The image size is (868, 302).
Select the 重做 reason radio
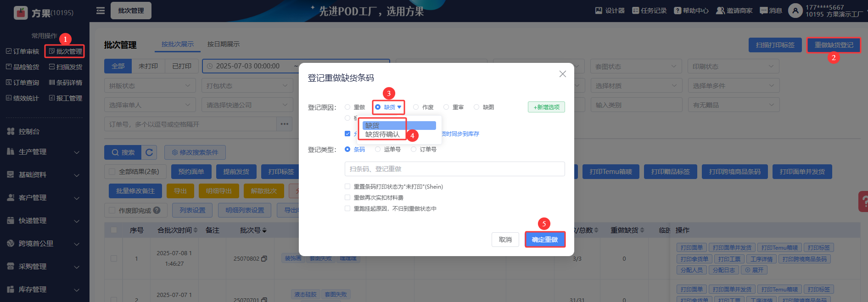(x=347, y=107)
